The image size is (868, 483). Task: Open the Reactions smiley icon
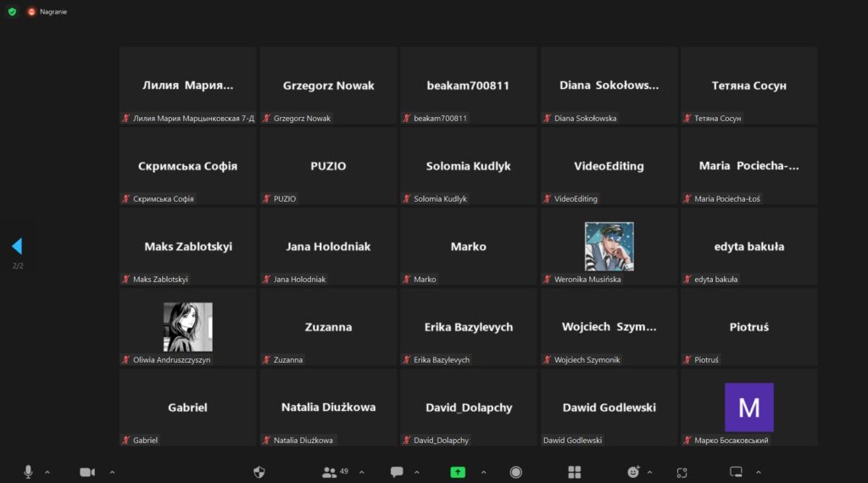[x=633, y=472]
